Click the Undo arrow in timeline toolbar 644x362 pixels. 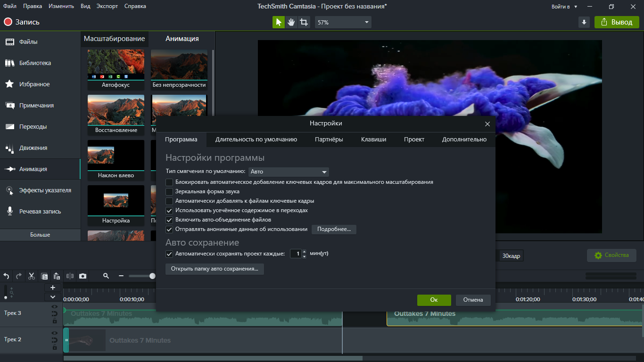pyautogui.click(x=7, y=276)
